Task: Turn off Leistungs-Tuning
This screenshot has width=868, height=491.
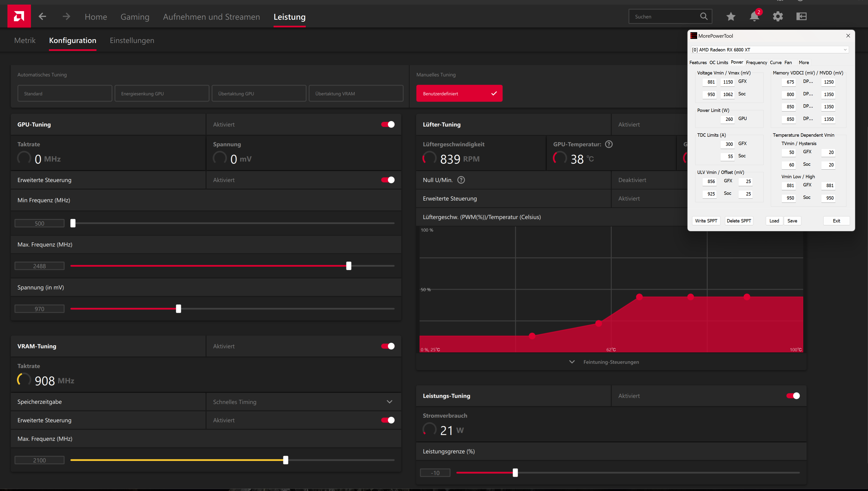Action: point(794,396)
